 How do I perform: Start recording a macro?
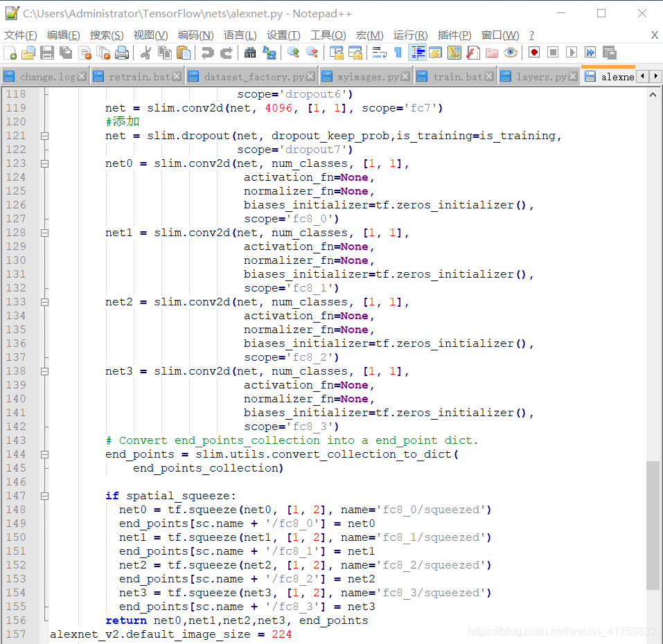(x=533, y=52)
